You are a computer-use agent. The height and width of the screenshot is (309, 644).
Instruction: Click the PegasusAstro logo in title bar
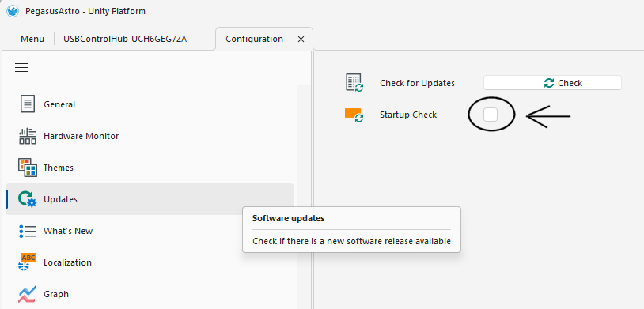[13, 11]
